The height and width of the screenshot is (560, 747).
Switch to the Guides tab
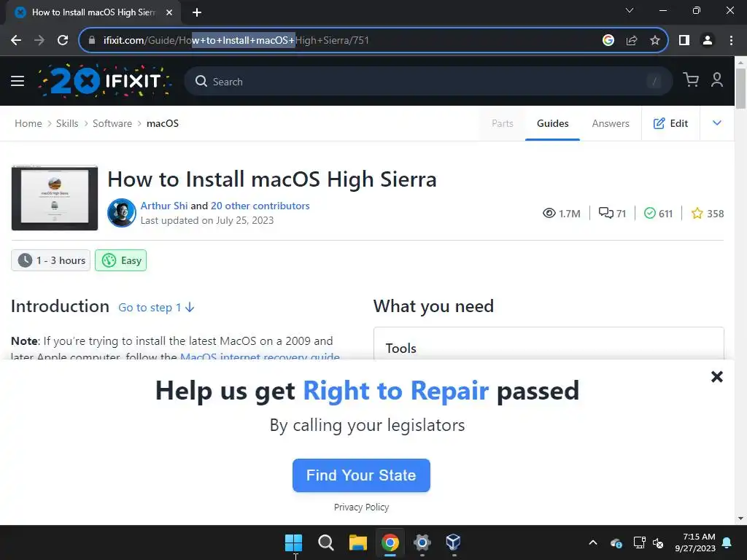553,123
